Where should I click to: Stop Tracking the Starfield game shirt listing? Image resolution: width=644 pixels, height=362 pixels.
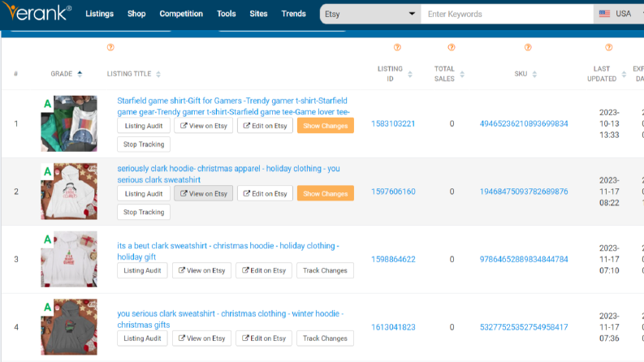144,144
